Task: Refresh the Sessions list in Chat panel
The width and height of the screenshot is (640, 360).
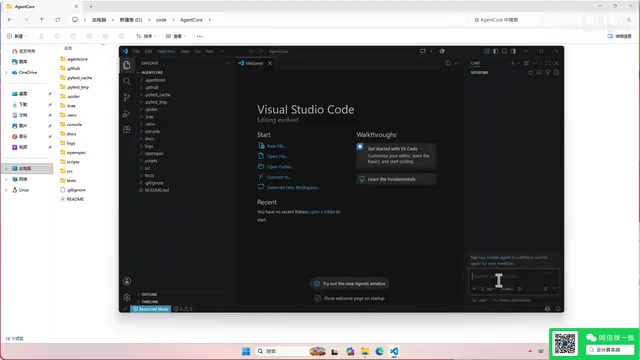Action: (530, 73)
